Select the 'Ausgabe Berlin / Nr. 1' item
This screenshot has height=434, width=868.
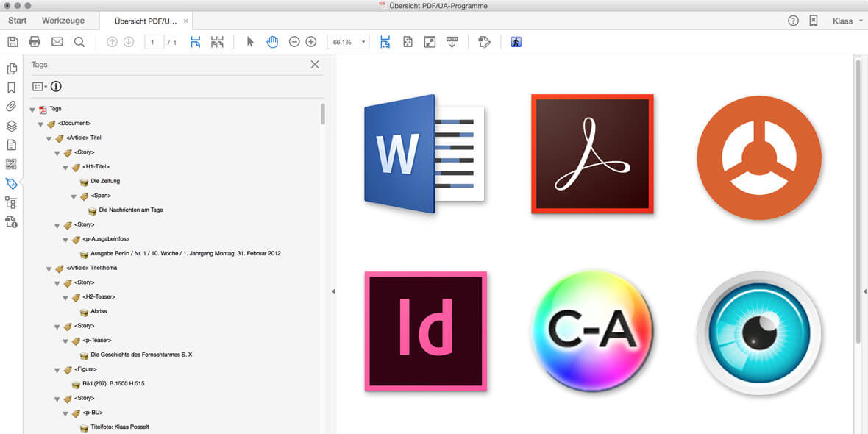click(185, 254)
